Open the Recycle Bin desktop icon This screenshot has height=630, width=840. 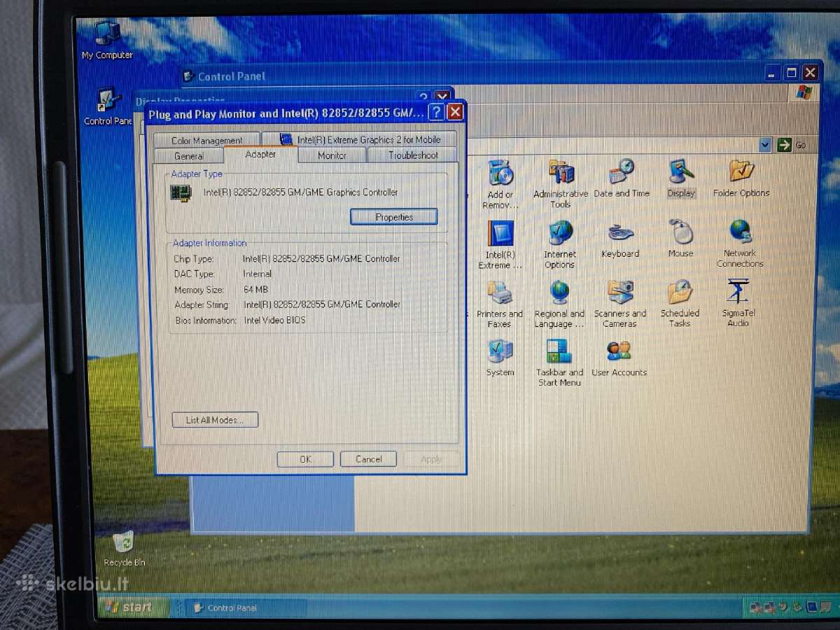pyautogui.click(x=124, y=548)
